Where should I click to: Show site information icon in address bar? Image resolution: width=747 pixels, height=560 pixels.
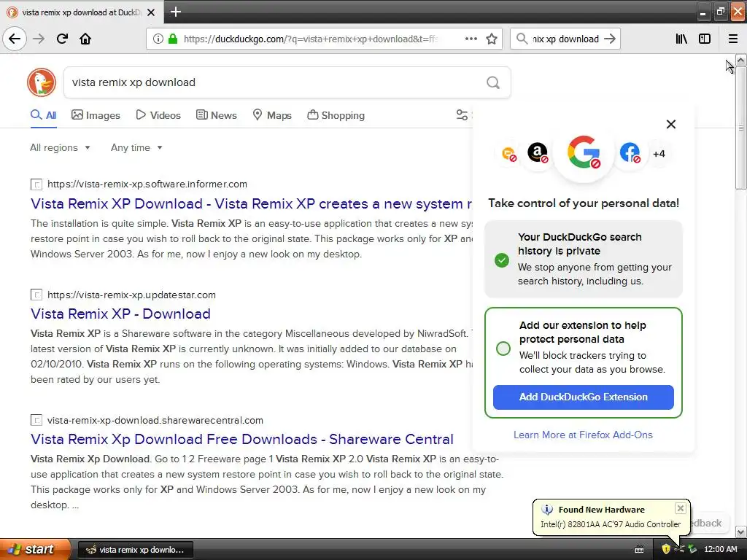click(x=158, y=39)
